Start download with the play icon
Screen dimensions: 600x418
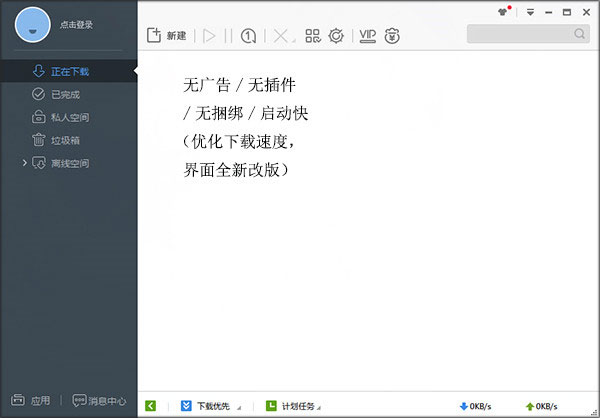coord(209,36)
